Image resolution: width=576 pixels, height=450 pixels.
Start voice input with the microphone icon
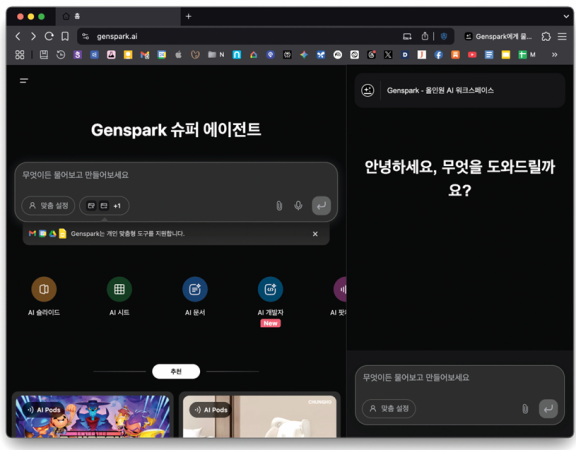(298, 206)
